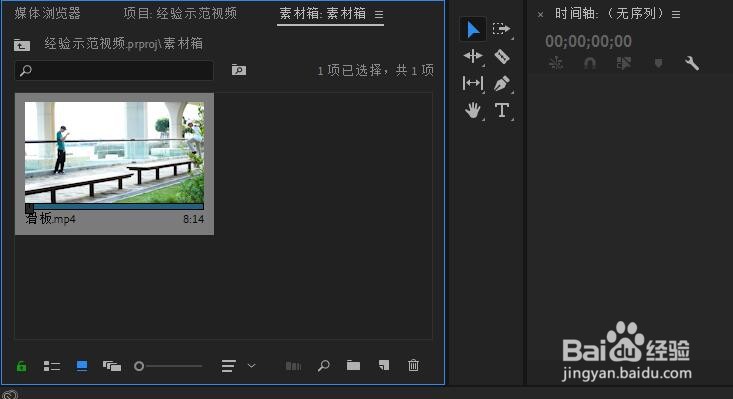Click the Creative Cloud status icon
Screen dimensions: 733x399
(x=9, y=395)
